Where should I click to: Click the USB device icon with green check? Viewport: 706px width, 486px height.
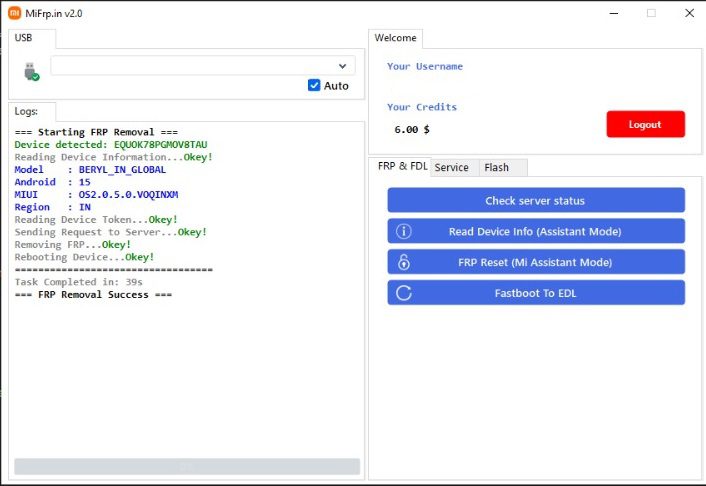(30, 70)
